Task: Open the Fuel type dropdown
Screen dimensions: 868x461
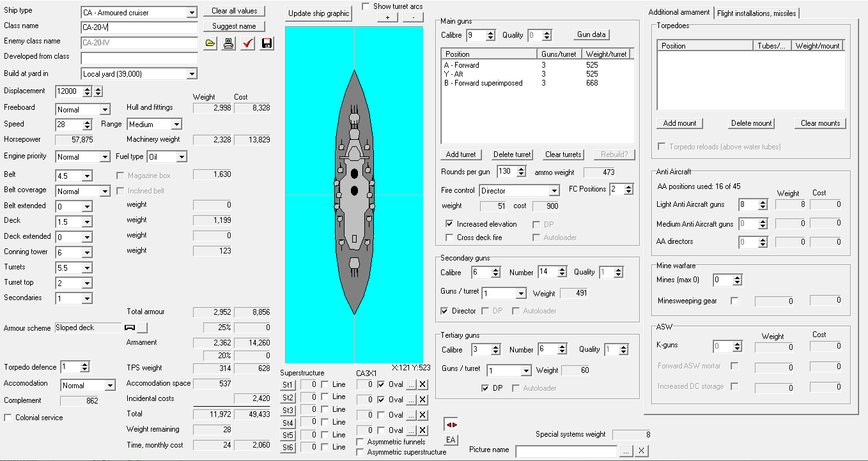Action: (182, 157)
